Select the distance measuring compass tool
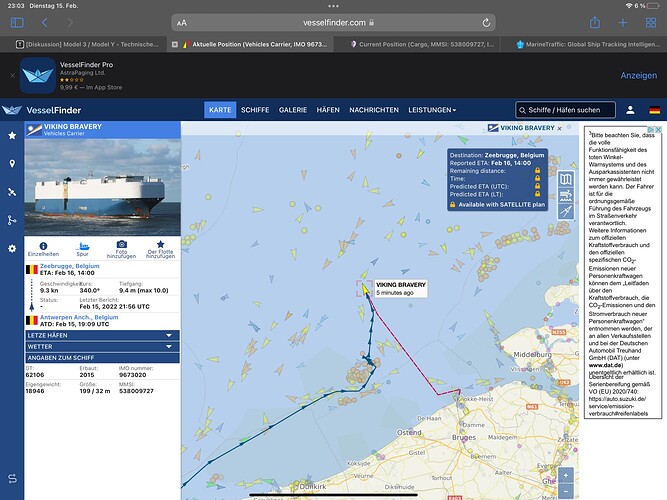The width and height of the screenshot is (667, 500). 566,211
